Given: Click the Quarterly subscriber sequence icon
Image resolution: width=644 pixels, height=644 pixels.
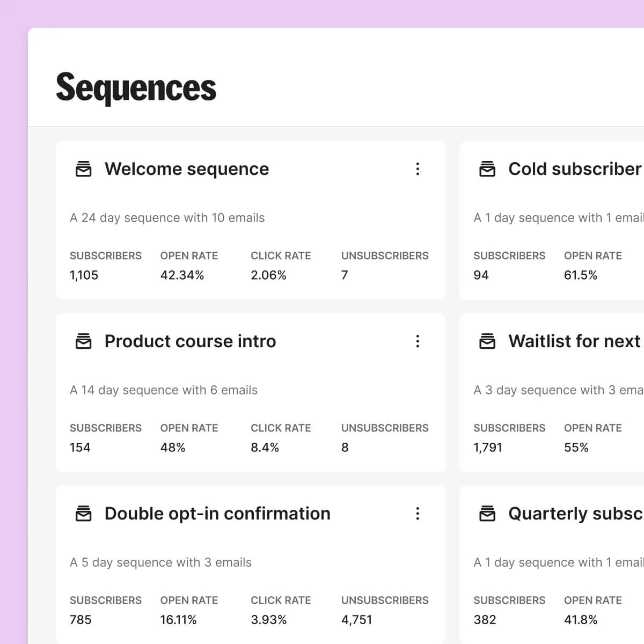Looking at the screenshot, I should (x=487, y=514).
